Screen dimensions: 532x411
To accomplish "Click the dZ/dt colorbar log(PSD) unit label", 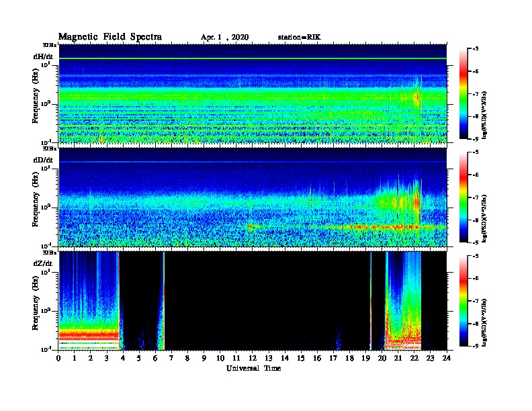I will [484, 322].
